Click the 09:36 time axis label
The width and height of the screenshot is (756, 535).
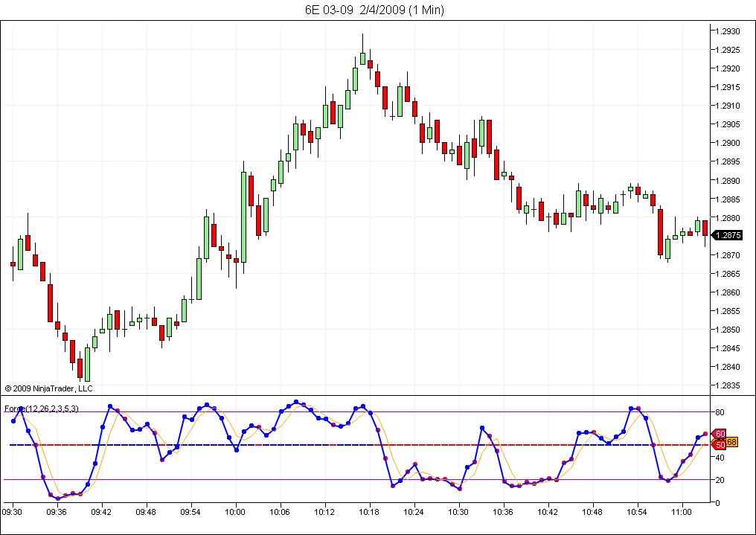(x=57, y=513)
